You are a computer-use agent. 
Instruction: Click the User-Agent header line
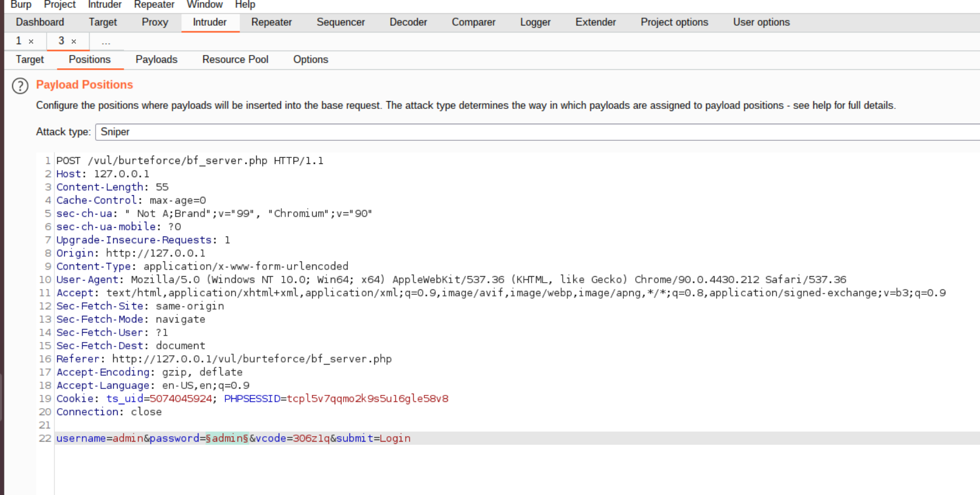pos(451,279)
